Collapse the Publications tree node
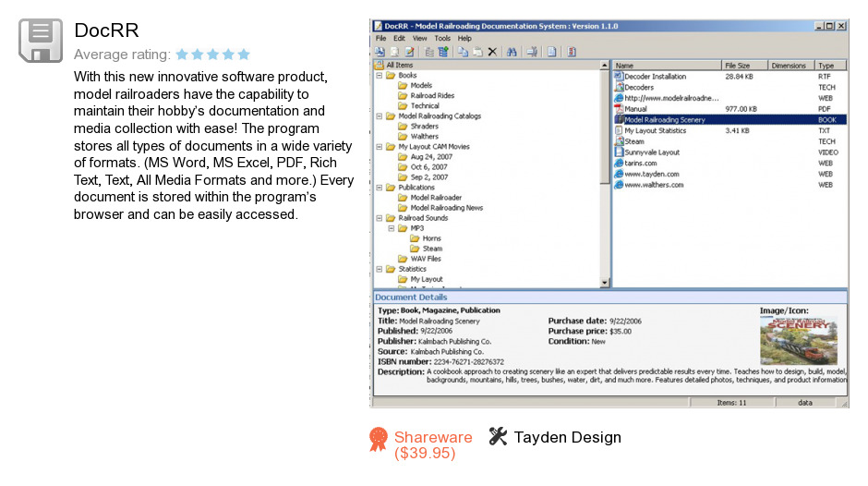The image size is (868, 486). coord(380,188)
